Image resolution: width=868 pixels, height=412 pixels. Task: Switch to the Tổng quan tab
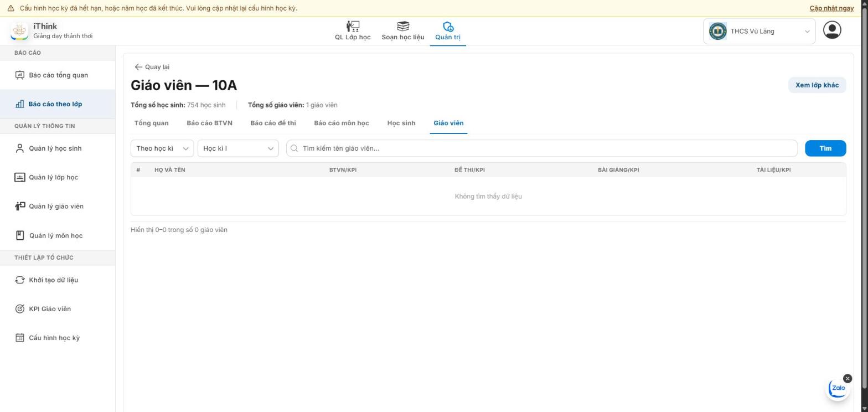pos(151,123)
